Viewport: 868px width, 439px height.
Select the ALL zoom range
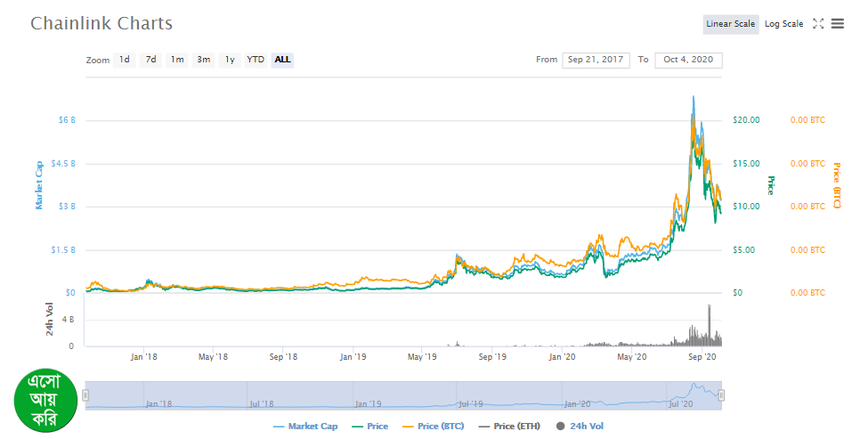(282, 60)
